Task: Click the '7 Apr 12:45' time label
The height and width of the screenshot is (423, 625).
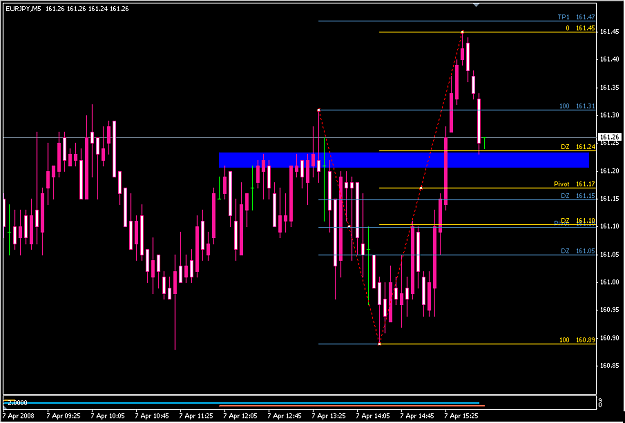Action: [x=285, y=415]
